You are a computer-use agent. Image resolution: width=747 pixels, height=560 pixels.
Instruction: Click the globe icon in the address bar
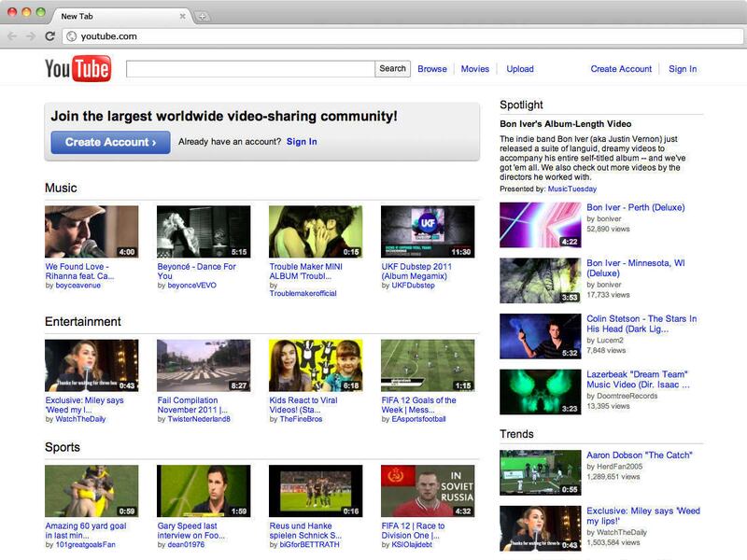(71, 36)
